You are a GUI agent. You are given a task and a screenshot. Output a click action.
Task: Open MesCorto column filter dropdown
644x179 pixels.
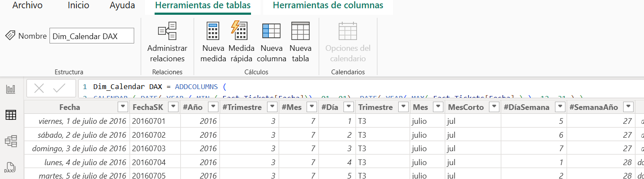(x=494, y=107)
